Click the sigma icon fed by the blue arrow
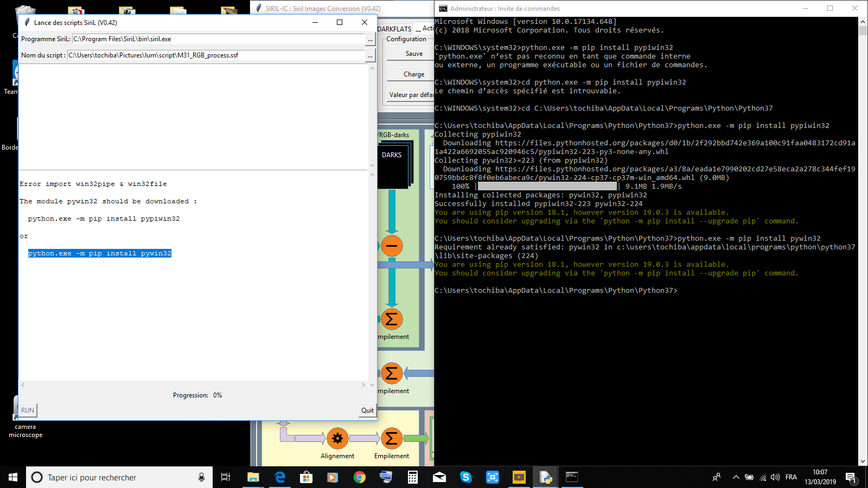868x488 pixels. [392, 373]
